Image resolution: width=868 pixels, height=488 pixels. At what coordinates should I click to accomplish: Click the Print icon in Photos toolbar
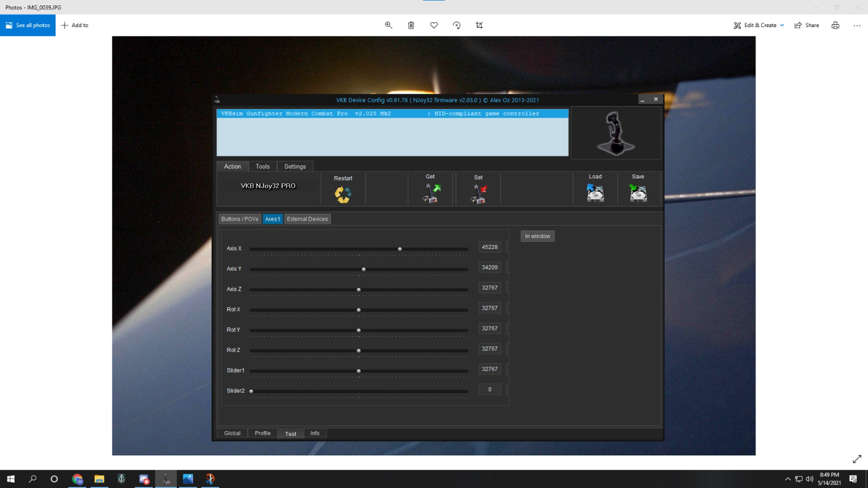pyautogui.click(x=835, y=25)
